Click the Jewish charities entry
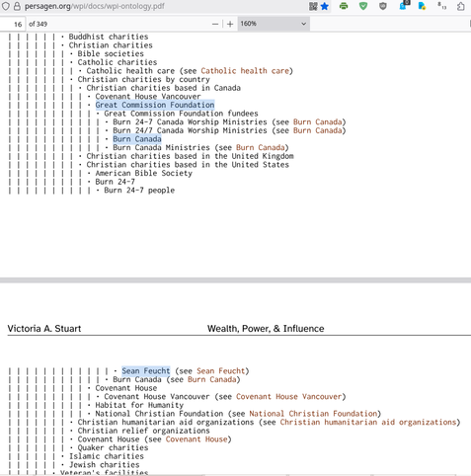471x476 pixels. click(x=104, y=465)
